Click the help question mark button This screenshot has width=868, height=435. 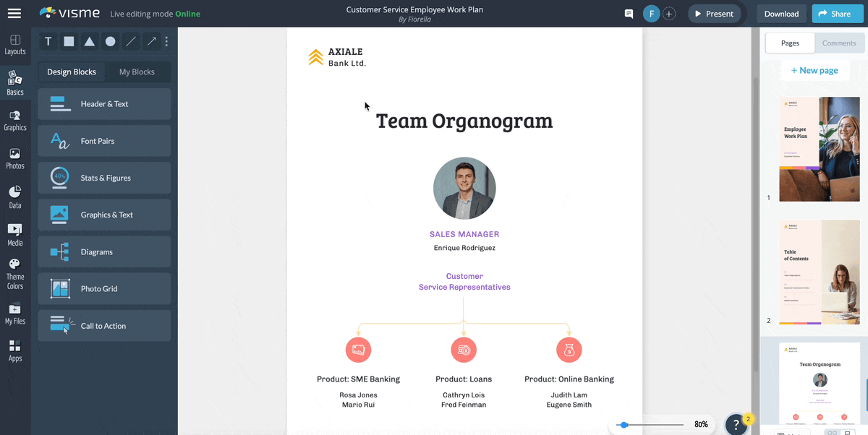(x=736, y=425)
